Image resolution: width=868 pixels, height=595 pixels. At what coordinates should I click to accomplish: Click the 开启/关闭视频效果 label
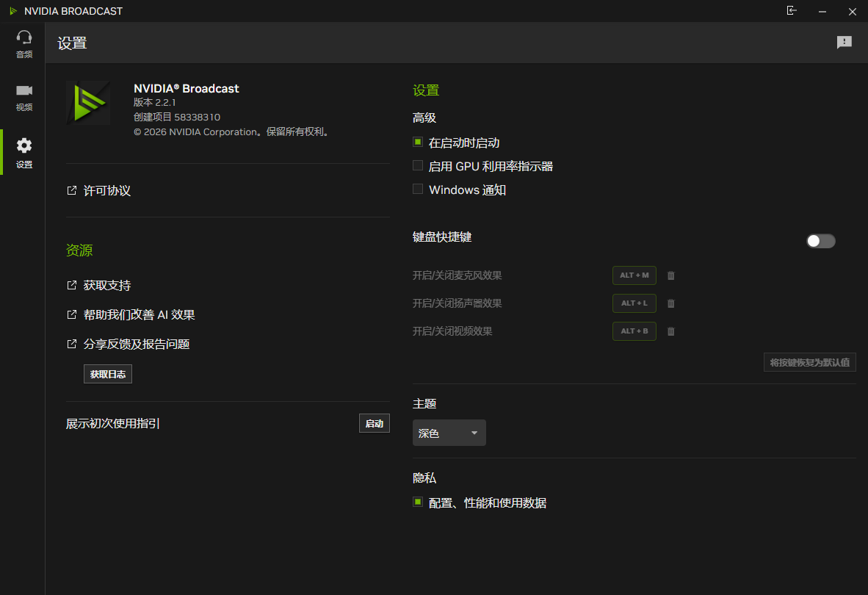point(452,331)
